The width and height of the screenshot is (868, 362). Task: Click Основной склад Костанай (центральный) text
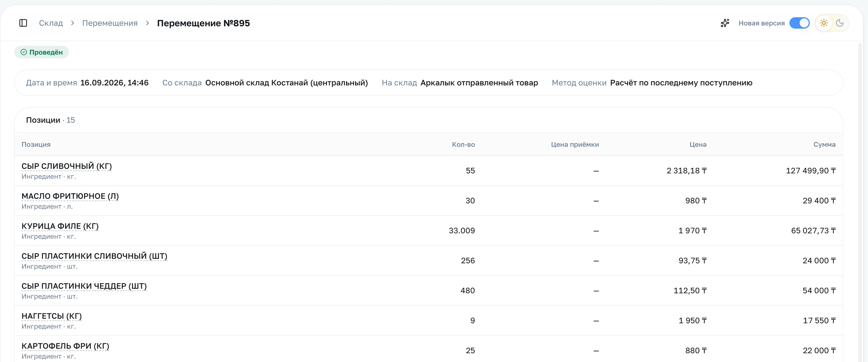click(x=287, y=83)
